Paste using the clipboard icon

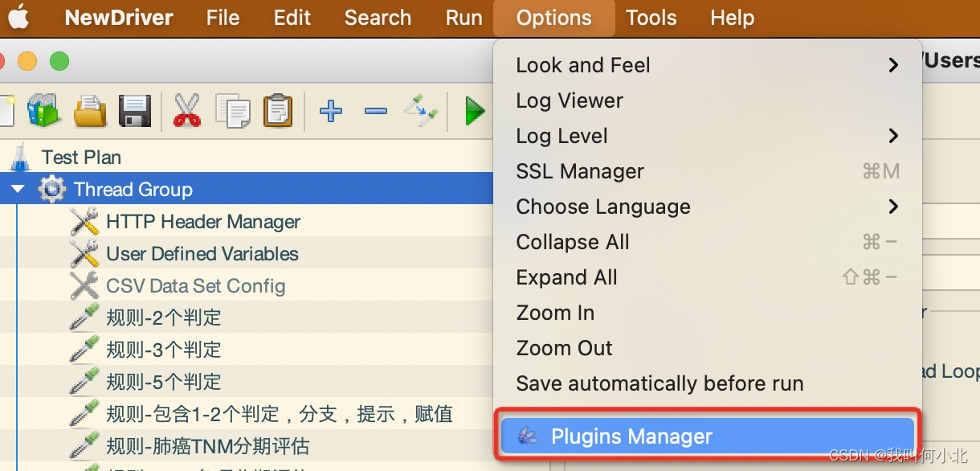(x=278, y=111)
